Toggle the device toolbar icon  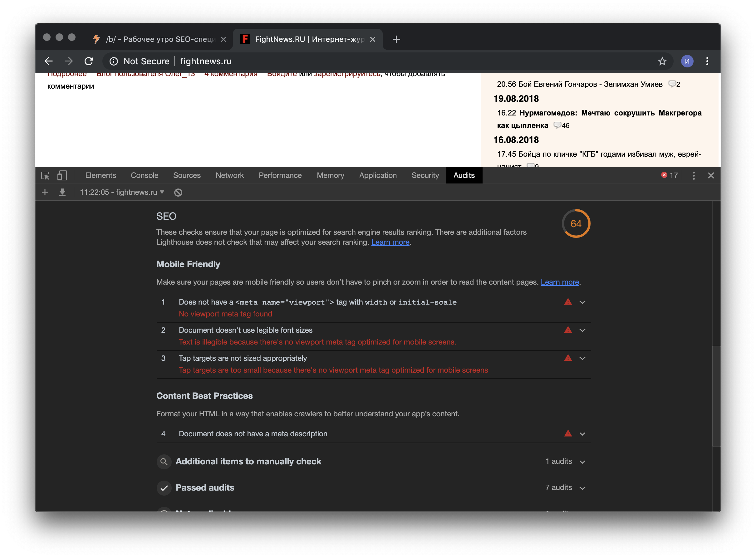(62, 175)
